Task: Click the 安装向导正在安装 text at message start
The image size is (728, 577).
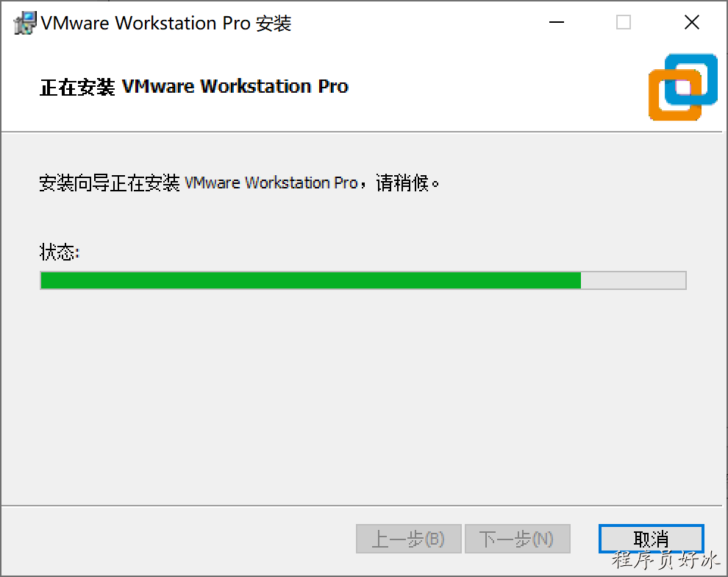Action: [109, 183]
